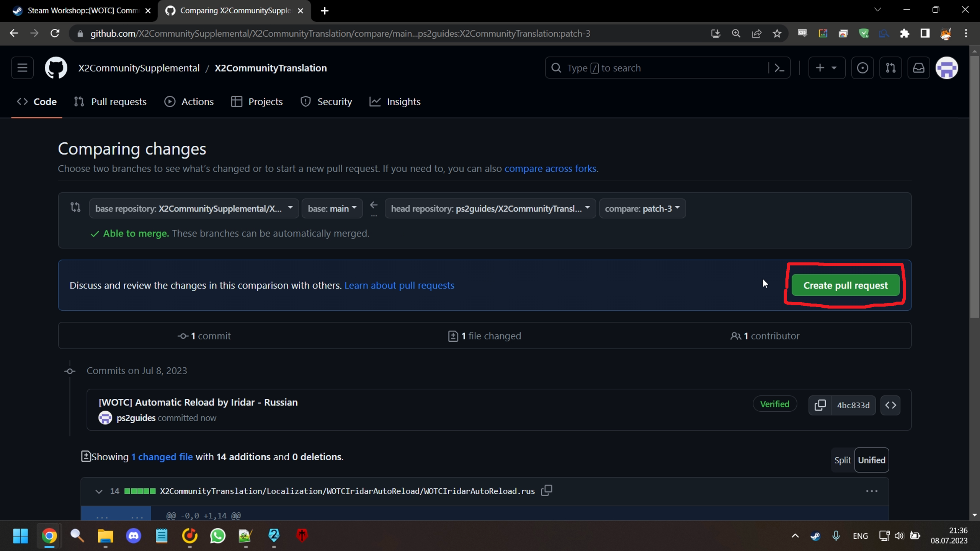This screenshot has height=551, width=980.
Task: Open the hamburger navigation menu
Action: [x=22, y=68]
